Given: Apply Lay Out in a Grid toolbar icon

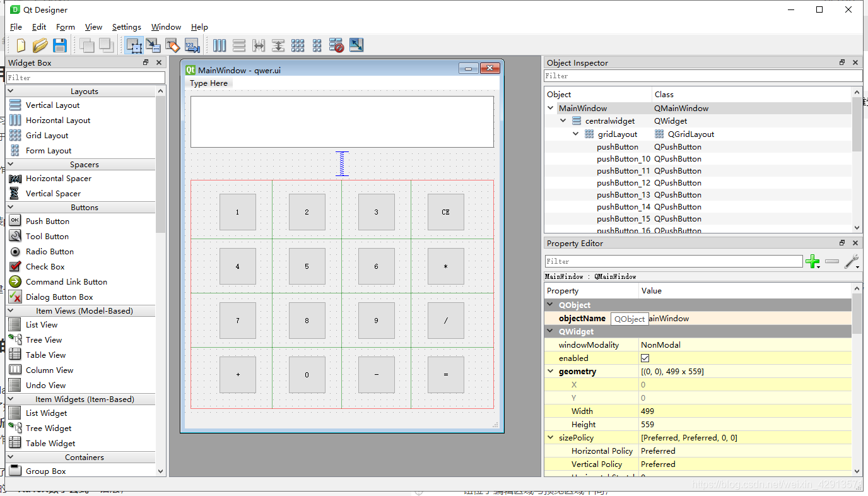Looking at the screenshot, I should (298, 45).
